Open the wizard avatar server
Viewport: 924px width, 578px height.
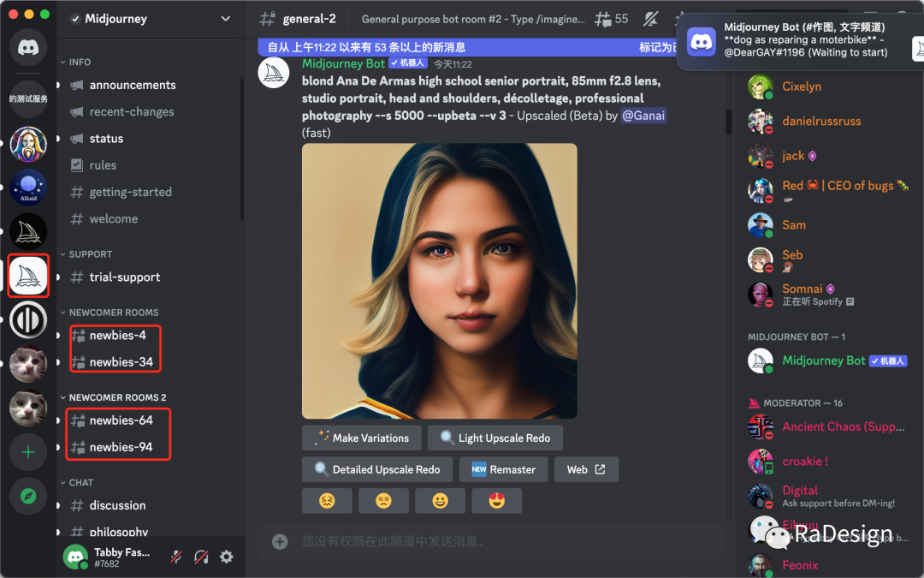(x=27, y=144)
